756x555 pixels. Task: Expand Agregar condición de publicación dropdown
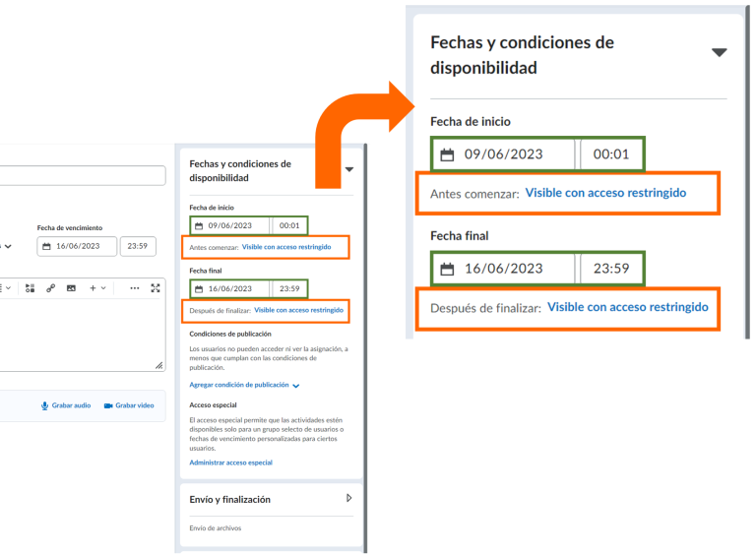coord(295,387)
